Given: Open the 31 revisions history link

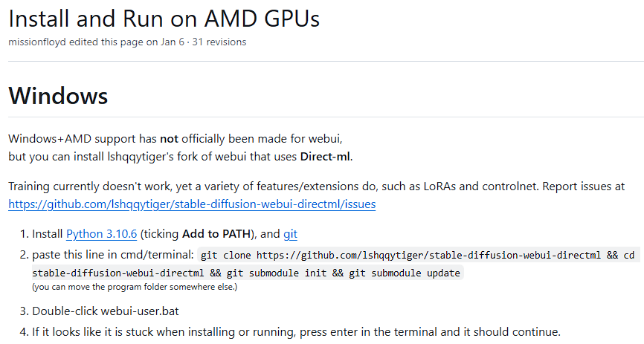Looking at the screenshot, I should (x=219, y=42).
